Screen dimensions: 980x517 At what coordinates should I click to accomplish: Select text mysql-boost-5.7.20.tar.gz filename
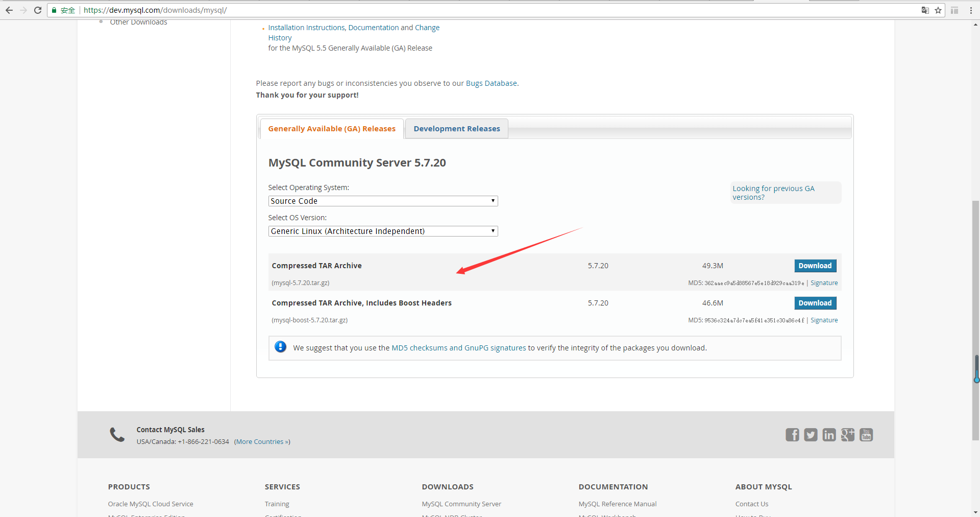click(x=310, y=320)
